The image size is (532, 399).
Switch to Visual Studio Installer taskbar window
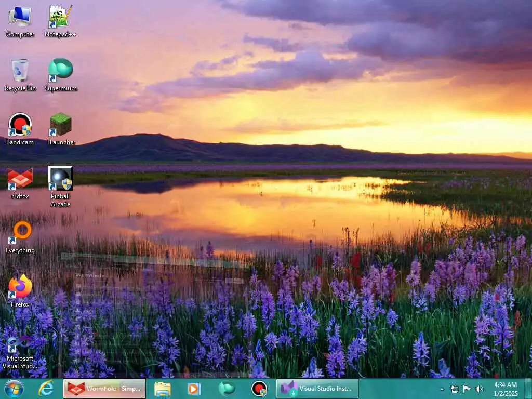tap(317, 389)
